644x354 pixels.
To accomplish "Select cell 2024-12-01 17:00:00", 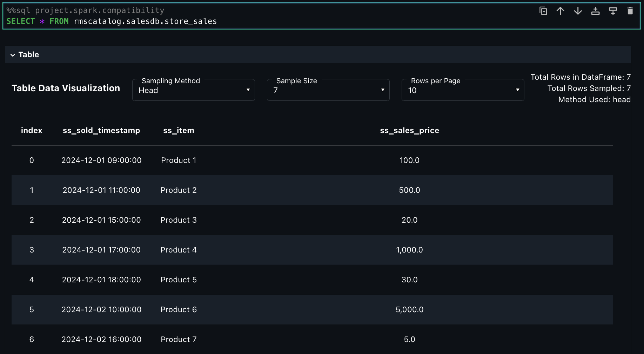I will [x=101, y=250].
